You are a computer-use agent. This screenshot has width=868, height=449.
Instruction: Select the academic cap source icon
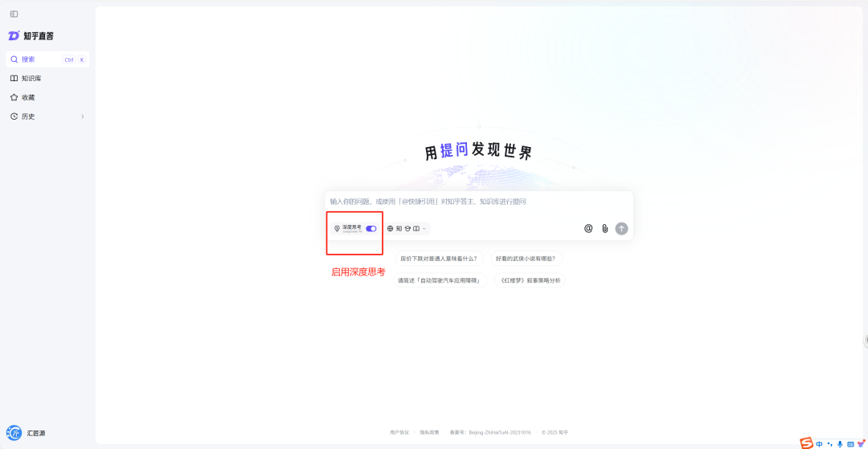(x=407, y=228)
